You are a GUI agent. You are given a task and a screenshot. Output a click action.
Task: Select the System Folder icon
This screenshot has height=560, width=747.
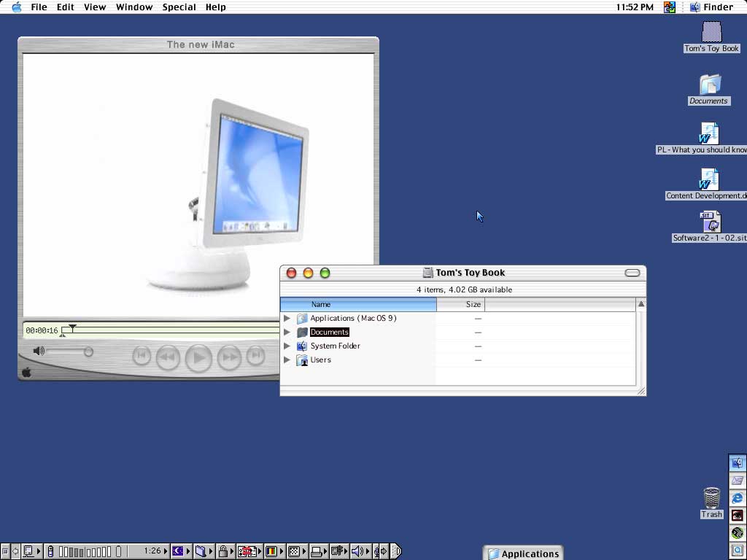point(302,346)
